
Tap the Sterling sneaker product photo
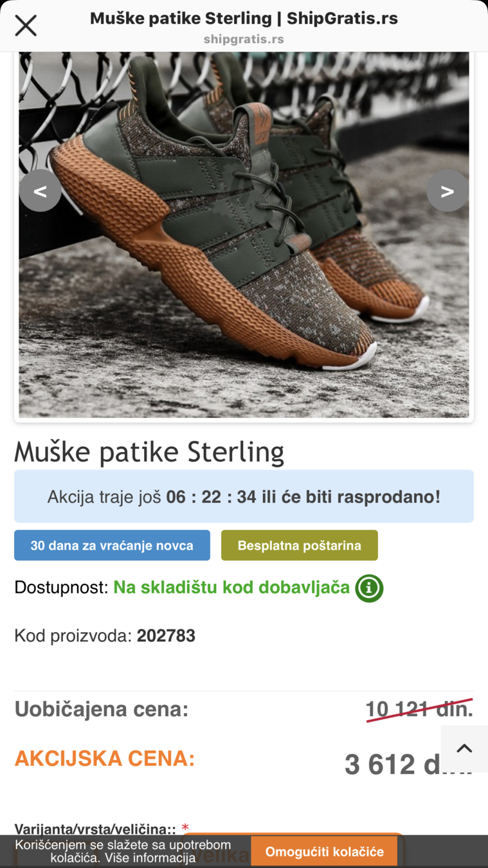[x=244, y=235]
